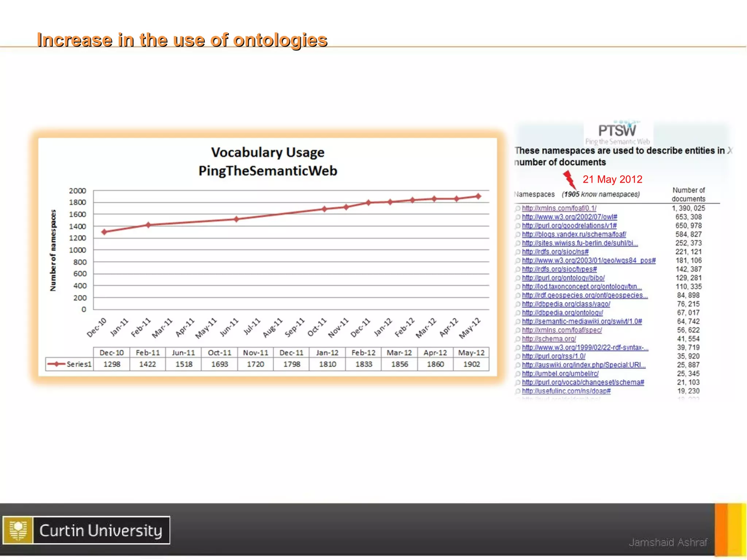Select the table cell showing 1693
Screen dimensions: 747x560
(x=220, y=364)
